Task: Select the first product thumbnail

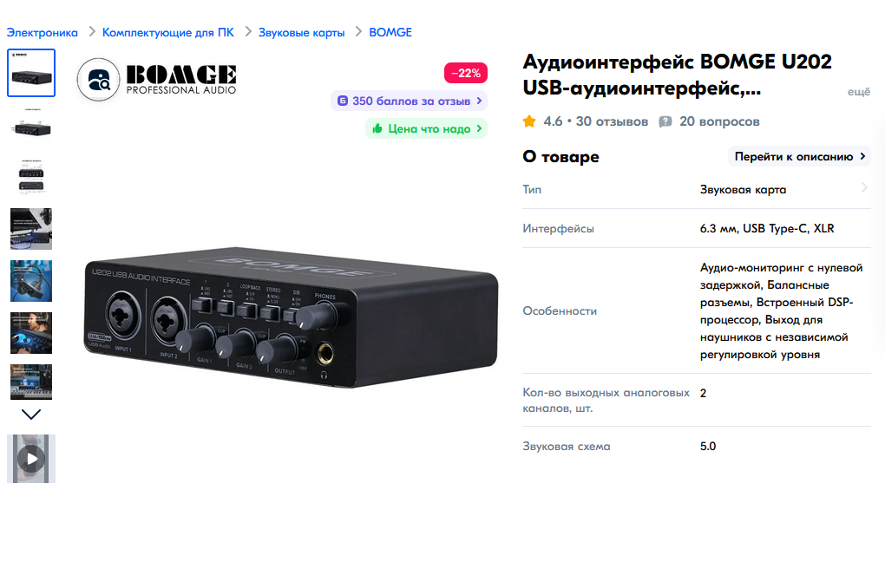Action: point(31,73)
